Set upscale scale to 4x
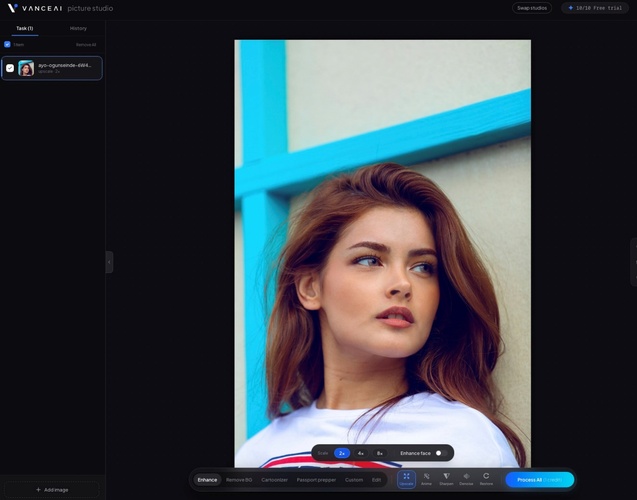 (360, 453)
